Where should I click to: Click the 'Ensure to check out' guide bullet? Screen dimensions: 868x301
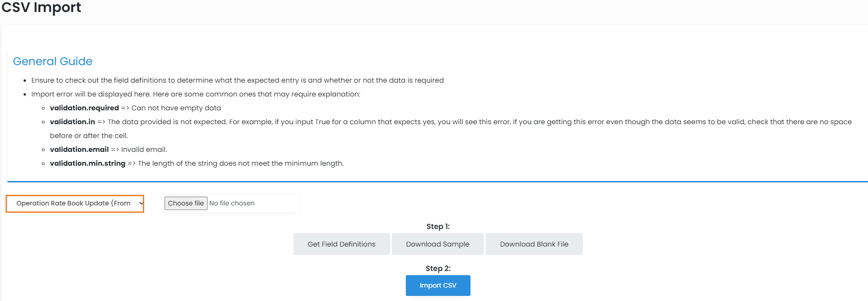tap(237, 80)
